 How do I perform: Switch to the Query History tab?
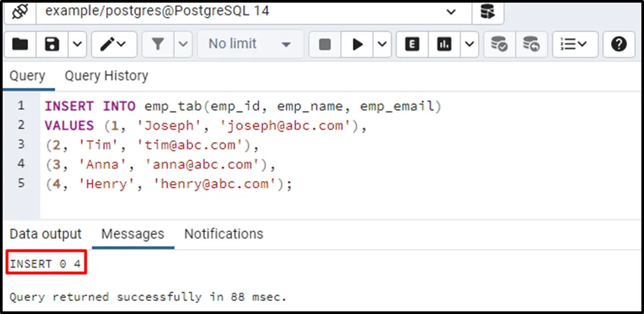click(106, 76)
